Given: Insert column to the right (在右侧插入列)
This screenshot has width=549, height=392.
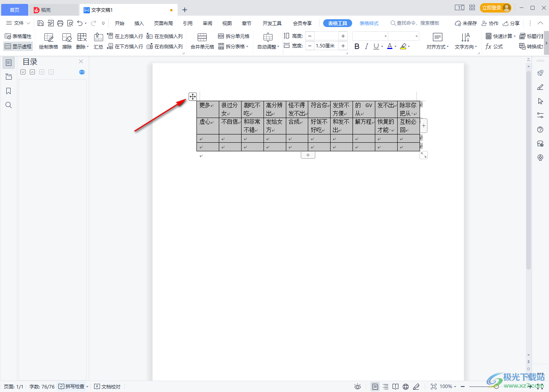Looking at the screenshot, I should (x=165, y=46).
